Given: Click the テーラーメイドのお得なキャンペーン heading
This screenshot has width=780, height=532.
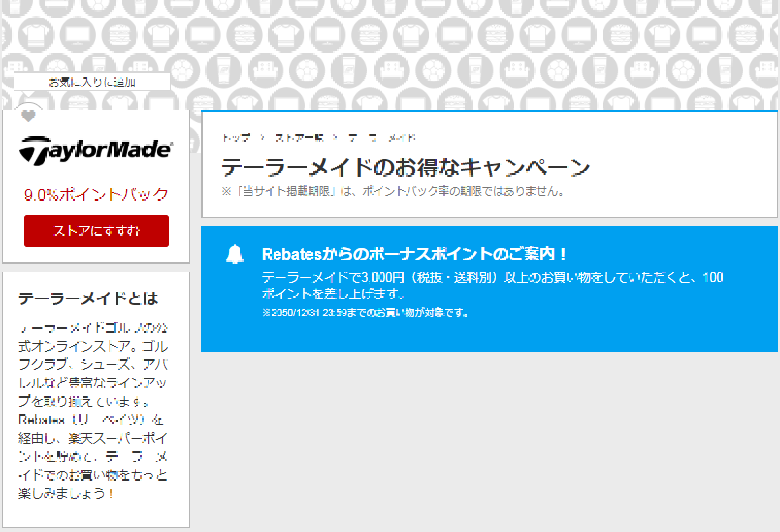Looking at the screenshot, I should tap(406, 168).
